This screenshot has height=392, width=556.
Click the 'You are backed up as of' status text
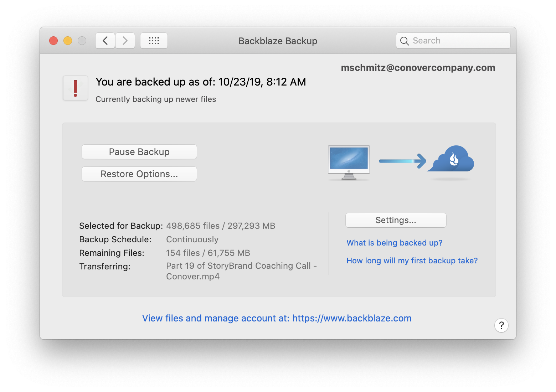click(201, 82)
